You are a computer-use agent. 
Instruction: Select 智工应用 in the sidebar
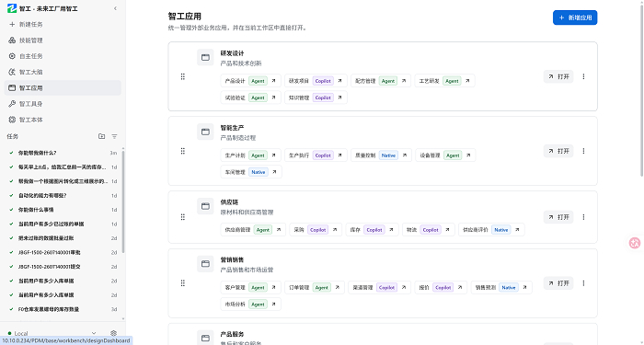63,88
